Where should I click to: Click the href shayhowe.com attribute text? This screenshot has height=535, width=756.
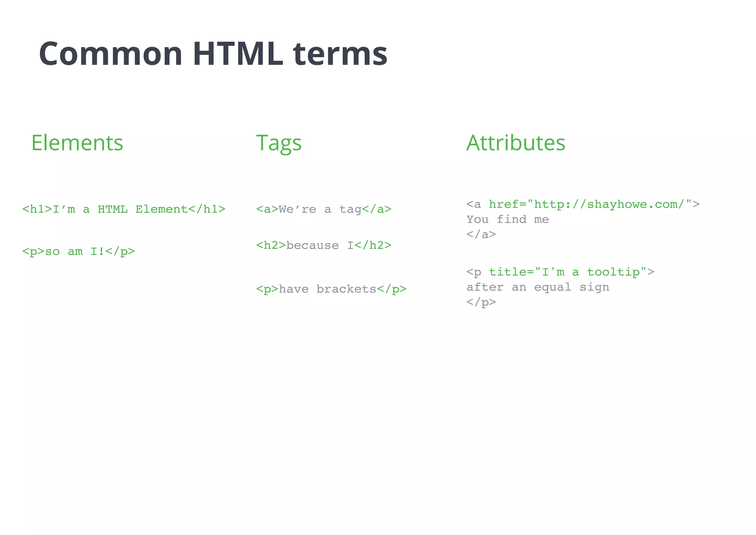click(x=590, y=204)
